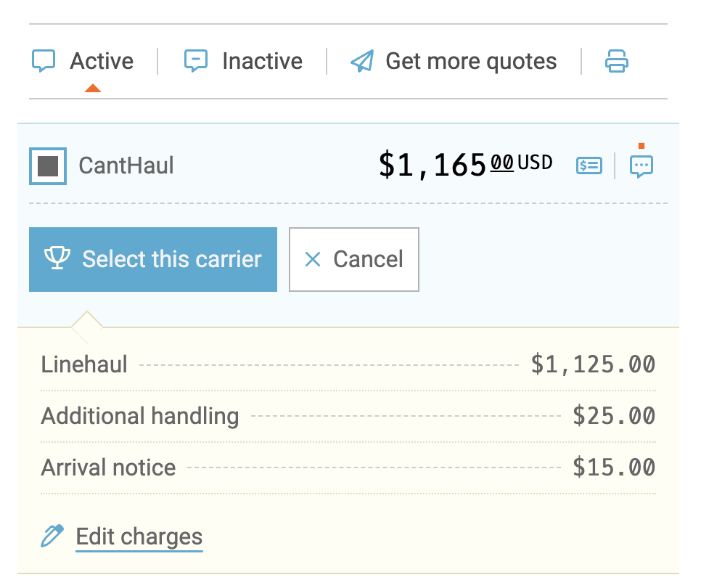The image size is (701, 588).
Task: Toggle the CantHaul carrier checkbox
Action: (48, 166)
